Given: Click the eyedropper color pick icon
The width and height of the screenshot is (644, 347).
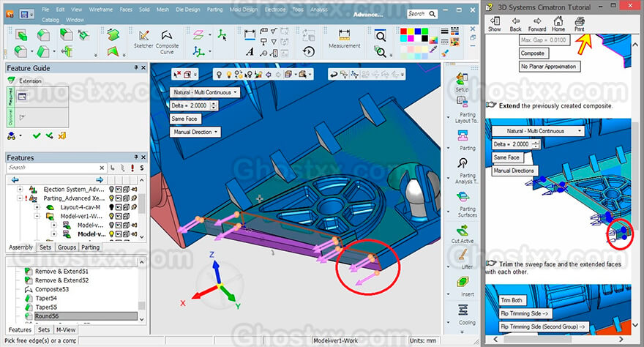Looking at the screenshot, I should 433,50.
